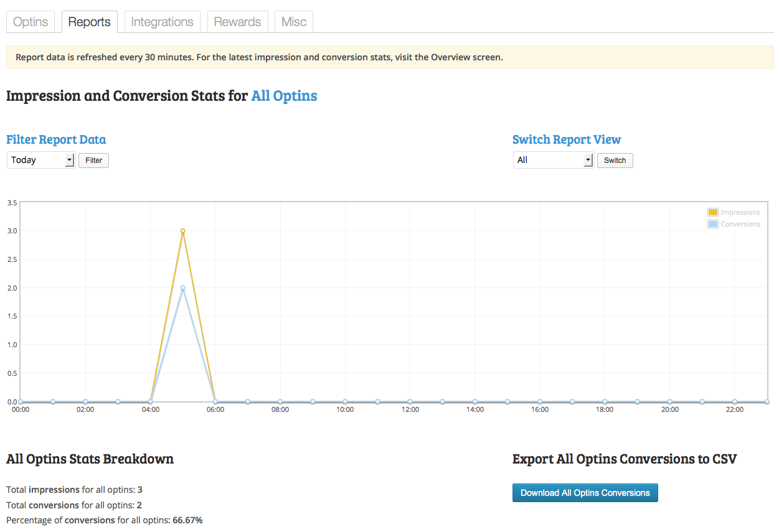Open the All report view dropdown
This screenshot has height=532, width=779.
pos(554,160)
